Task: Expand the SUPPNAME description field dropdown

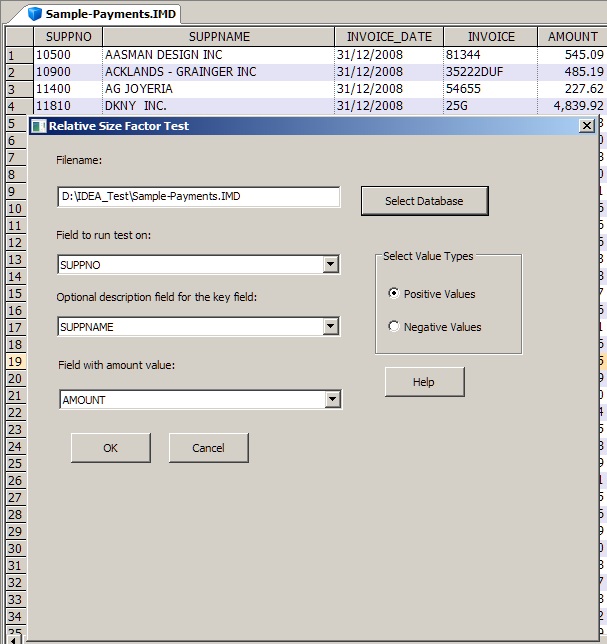Action: click(x=331, y=327)
